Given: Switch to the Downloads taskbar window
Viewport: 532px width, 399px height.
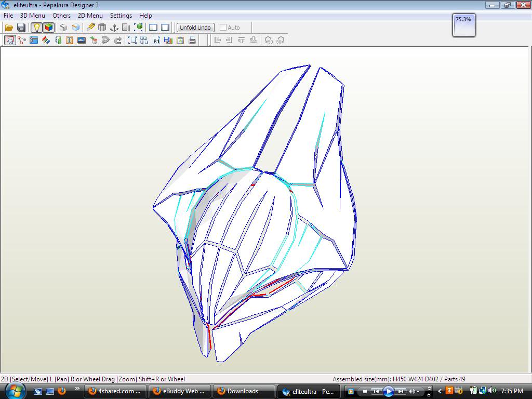Looking at the screenshot, I should click(244, 391).
